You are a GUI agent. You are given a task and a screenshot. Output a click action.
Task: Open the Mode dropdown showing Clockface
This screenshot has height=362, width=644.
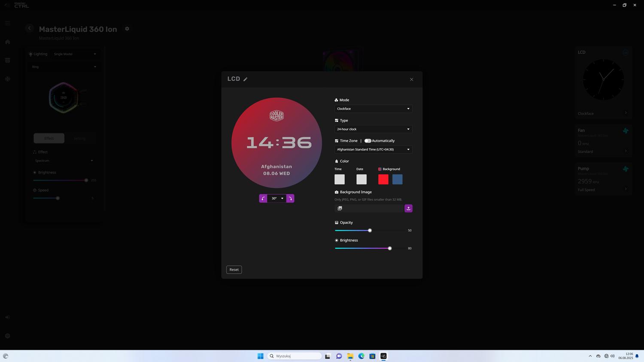pos(373,109)
